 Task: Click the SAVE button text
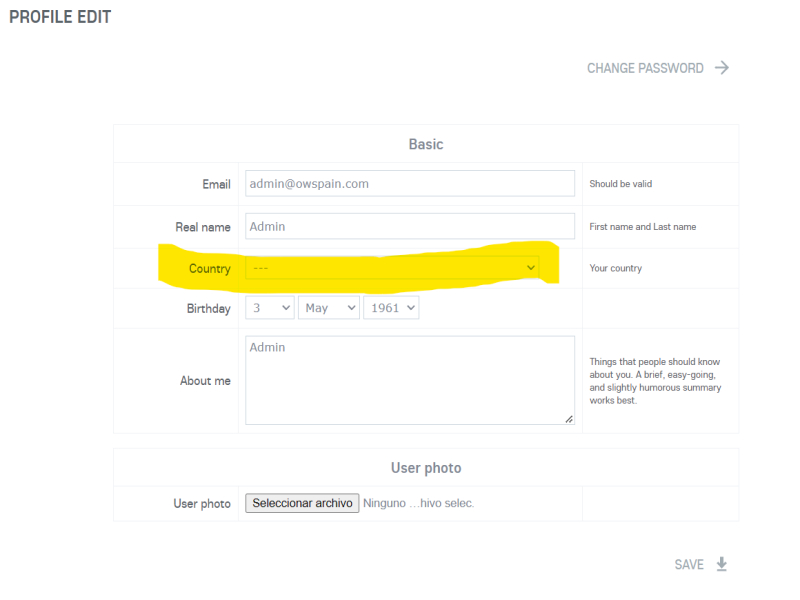click(689, 565)
